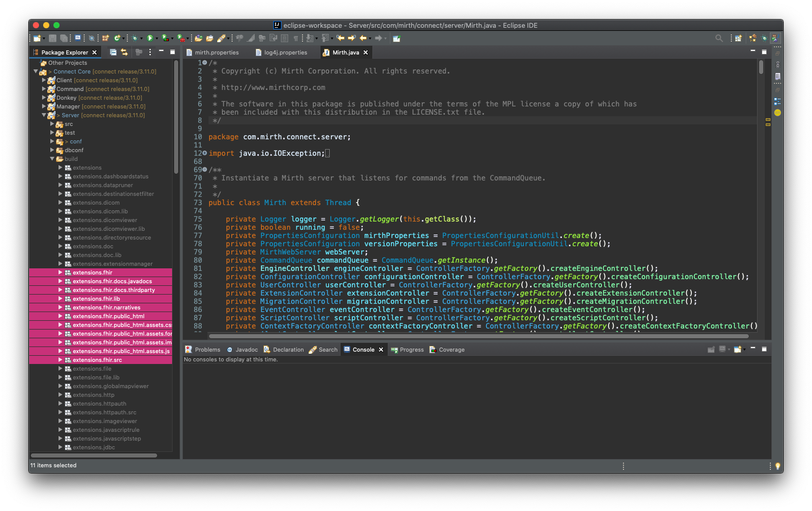Open Package Explorer view menu dots
Screen dimensions: 812x511
pos(150,52)
